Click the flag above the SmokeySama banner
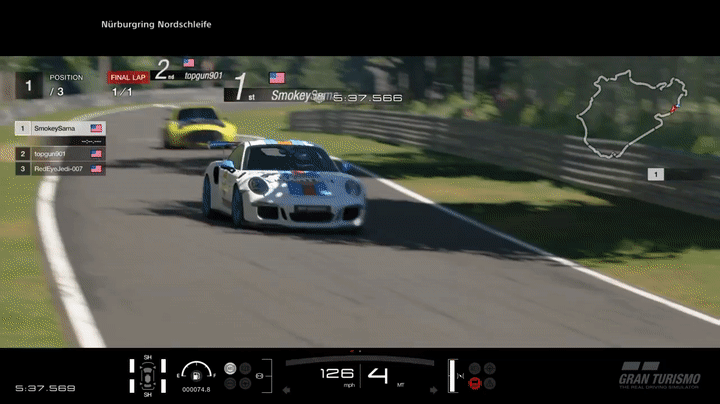The width and height of the screenshot is (720, 404). pos(277,78)
